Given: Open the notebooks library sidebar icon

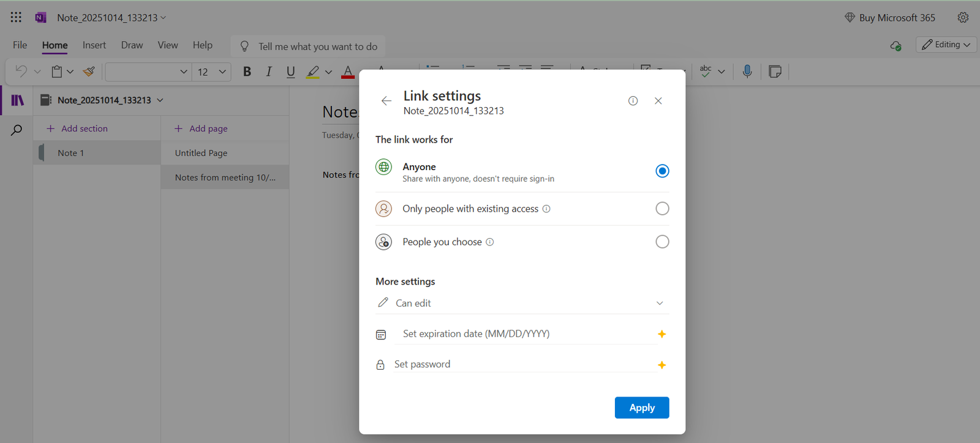Looking at the screenshot, I should [x=17, y=100].
